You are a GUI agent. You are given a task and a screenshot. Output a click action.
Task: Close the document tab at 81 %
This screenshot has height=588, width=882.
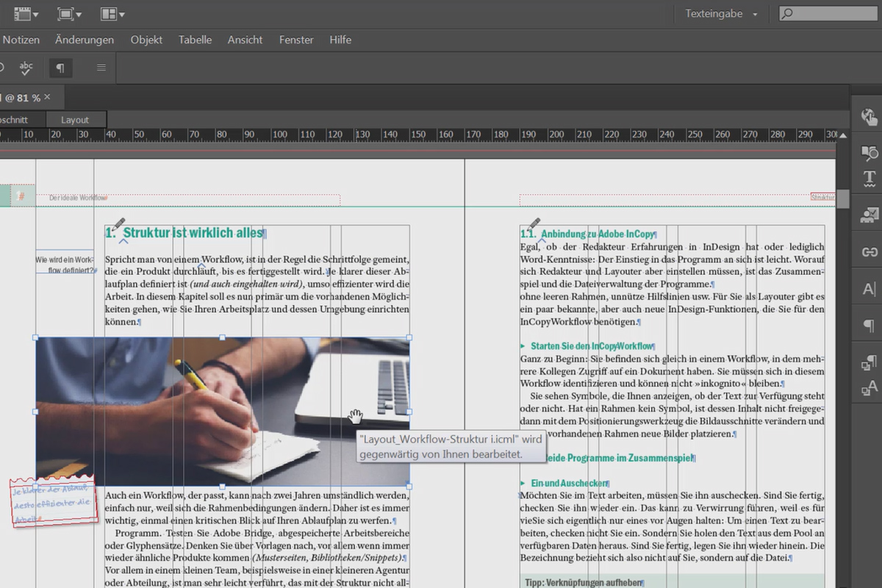pos(48,97)
